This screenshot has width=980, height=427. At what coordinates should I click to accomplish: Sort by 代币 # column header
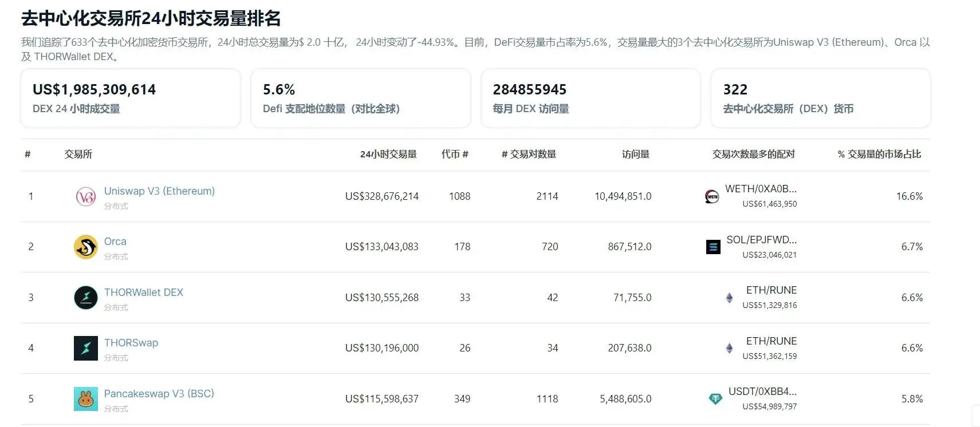(455, 155)
